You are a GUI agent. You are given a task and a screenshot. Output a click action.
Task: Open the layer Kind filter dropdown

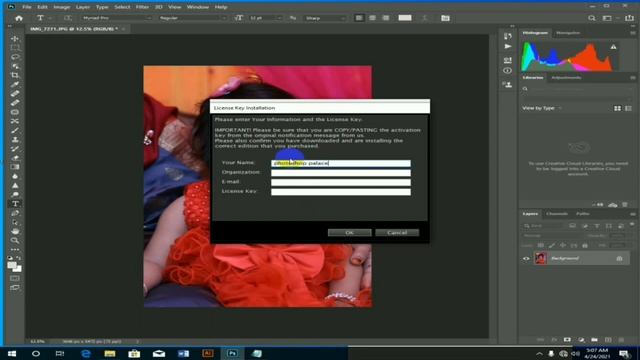point(543,225)
